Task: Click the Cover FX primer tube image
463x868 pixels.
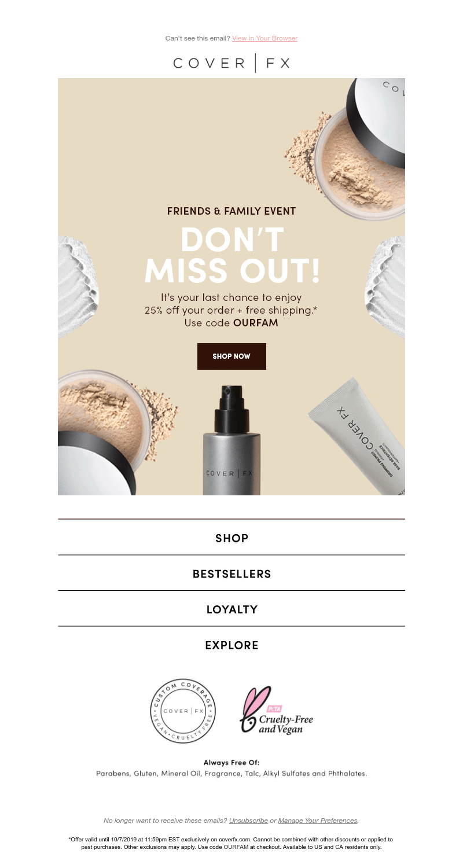Action: pos(358,435)
